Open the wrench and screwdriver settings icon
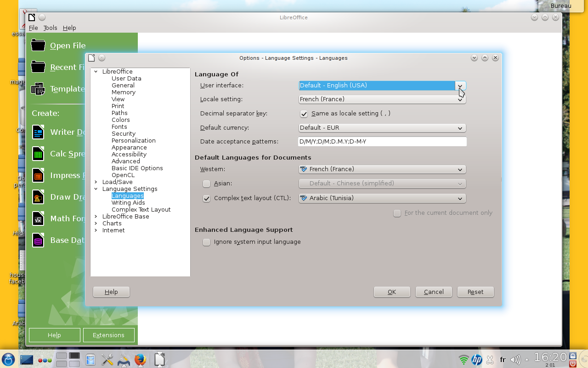Screen dimensions: 588x368 tap(107, 360)
